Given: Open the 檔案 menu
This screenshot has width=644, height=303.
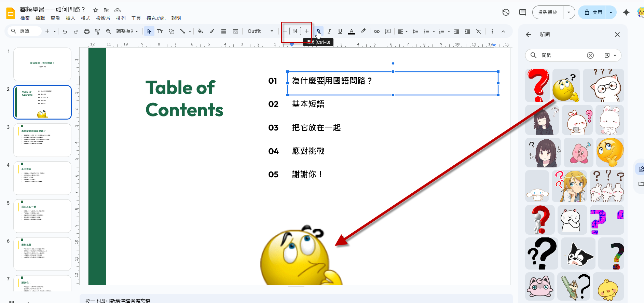Looking at the screenshot, I should coord(25,18).
